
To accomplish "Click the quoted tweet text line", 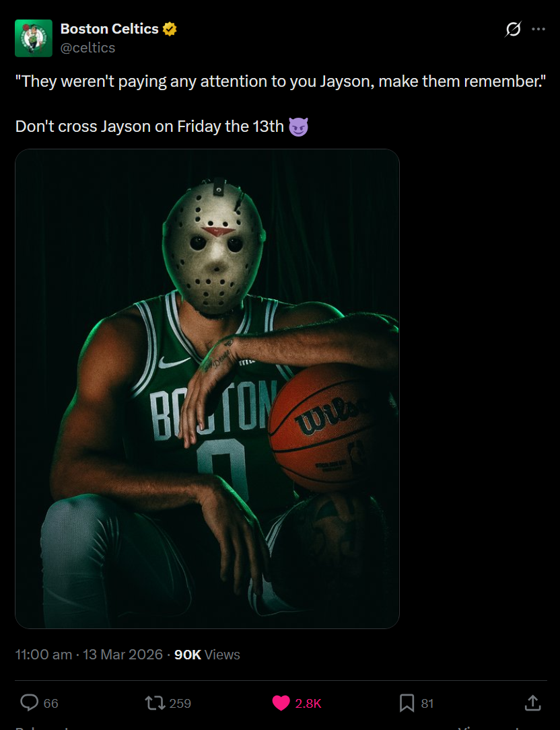I will click(281, 81).
